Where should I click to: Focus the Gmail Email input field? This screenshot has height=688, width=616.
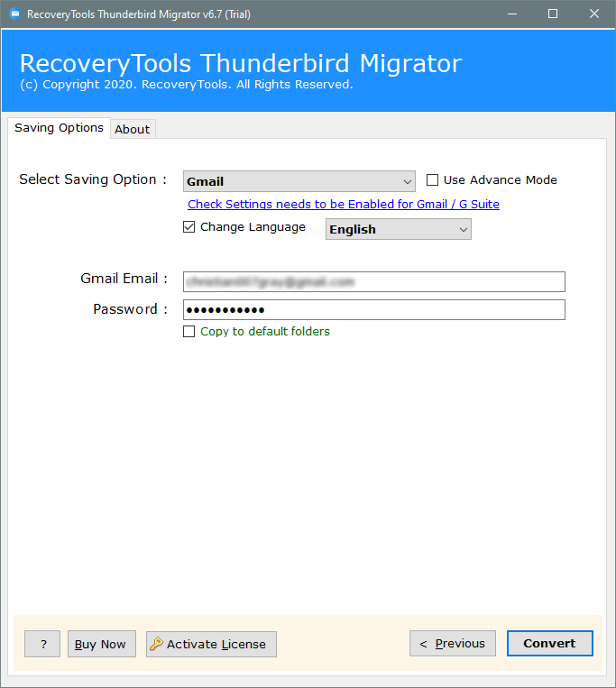[374, 281]
